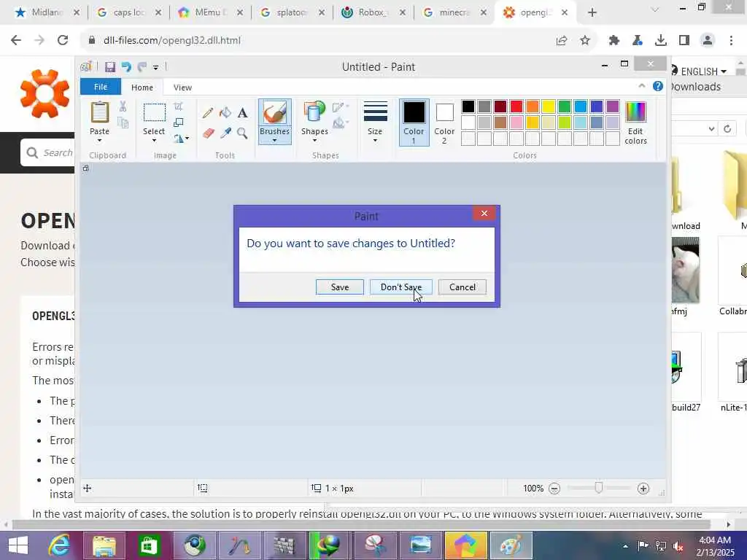This screenshot has width=747, height=560.
Task: Open Paint Help question mark icon
Action: [x=658, y=86]
